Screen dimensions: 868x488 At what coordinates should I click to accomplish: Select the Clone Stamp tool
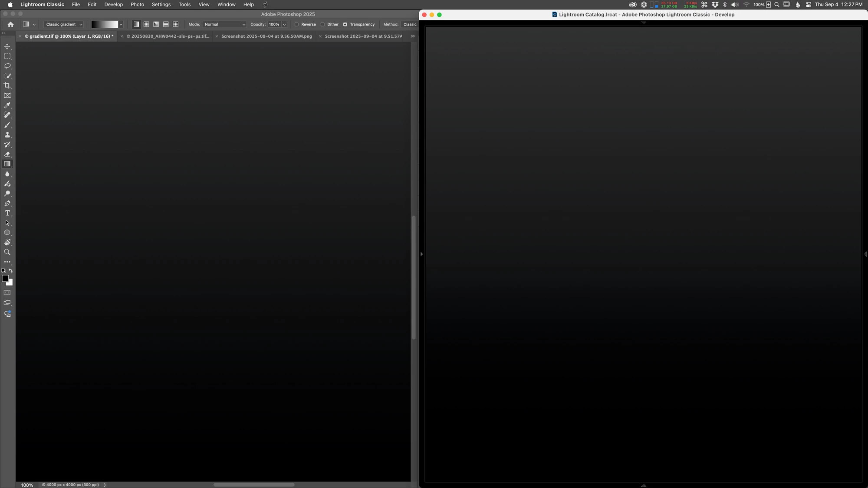[x=7, y=135]
